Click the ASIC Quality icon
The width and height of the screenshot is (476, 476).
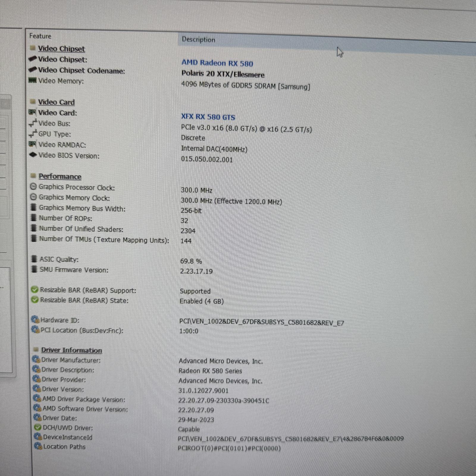click(x=35, y=259)
